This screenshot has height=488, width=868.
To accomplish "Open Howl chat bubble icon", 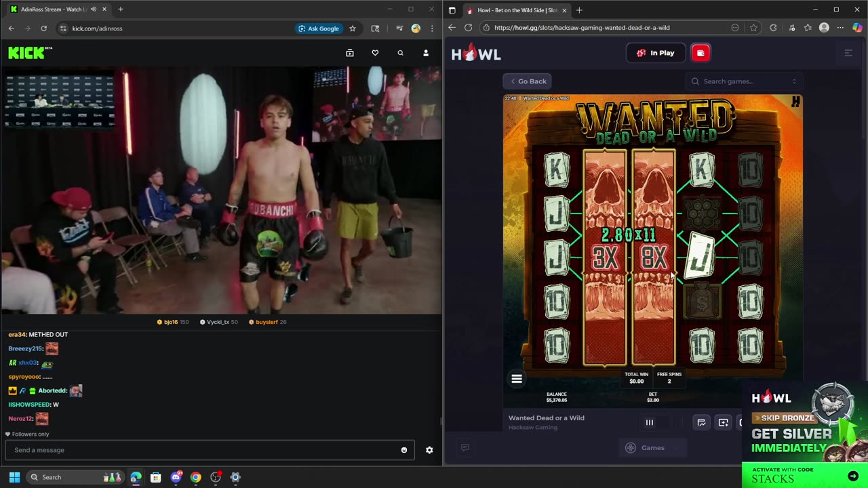I will point(465,447).
